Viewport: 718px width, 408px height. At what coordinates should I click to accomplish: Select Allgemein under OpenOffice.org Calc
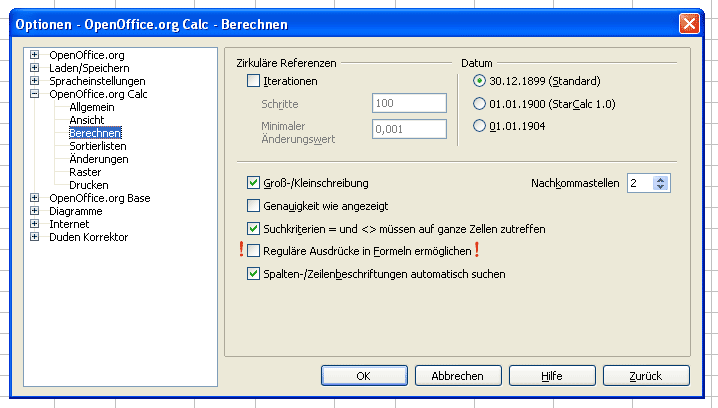click(x=92, y=107)
